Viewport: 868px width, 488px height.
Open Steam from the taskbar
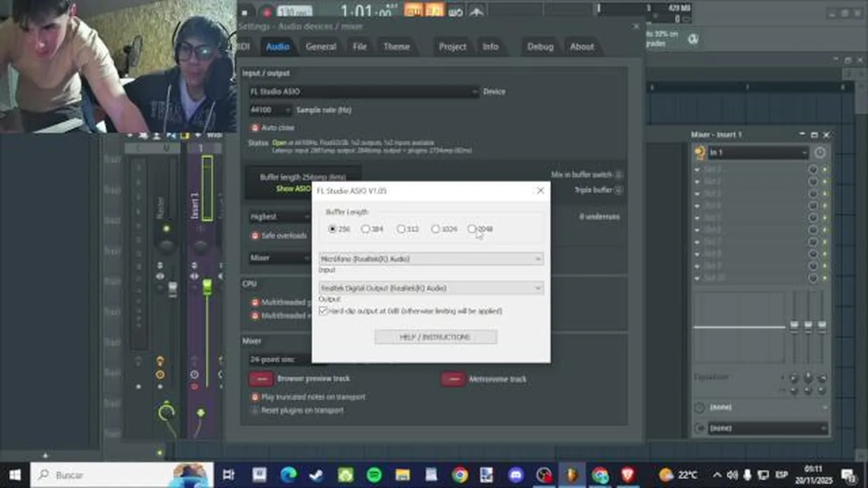317,475
